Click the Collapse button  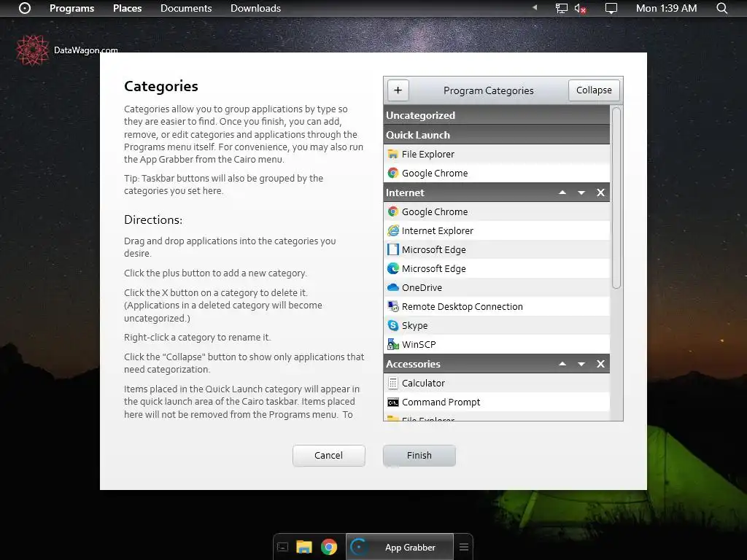(x=594, y=90)
